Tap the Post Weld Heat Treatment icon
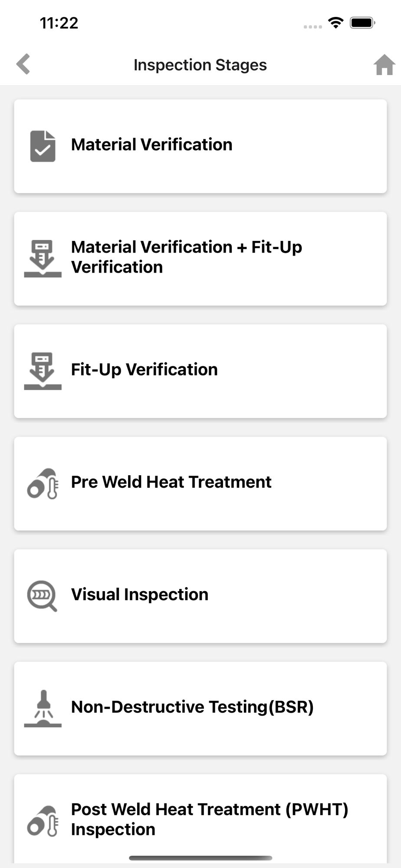Screen dimensions: 401x868 (x=43, y=821)
